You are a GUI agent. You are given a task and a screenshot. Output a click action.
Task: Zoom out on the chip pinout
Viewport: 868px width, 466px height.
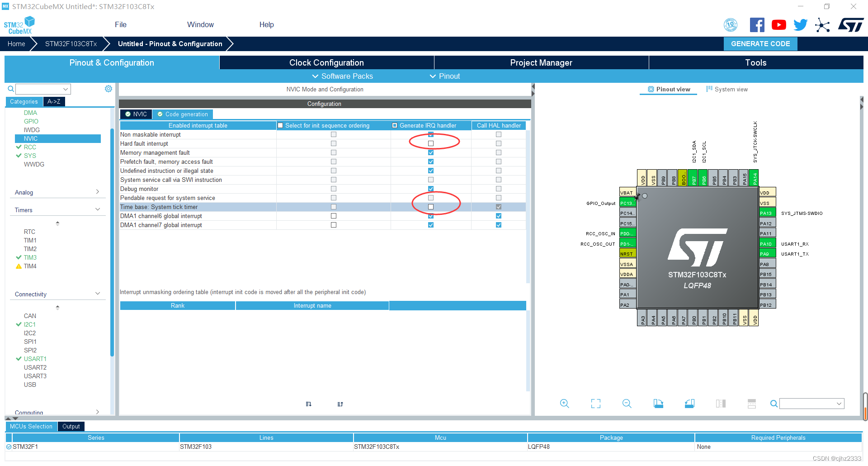pyautogui.click(x=627, y=404)
